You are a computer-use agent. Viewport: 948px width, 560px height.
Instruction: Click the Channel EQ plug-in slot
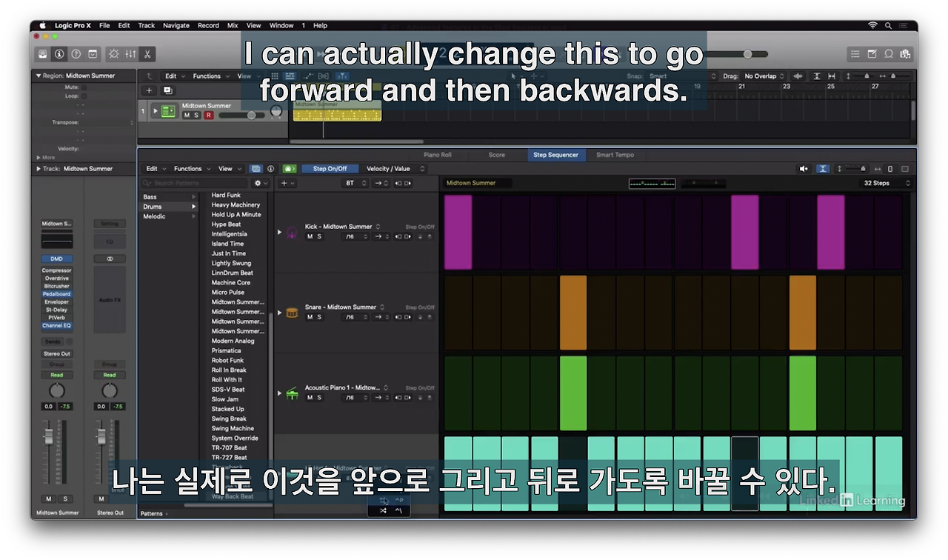57,325
